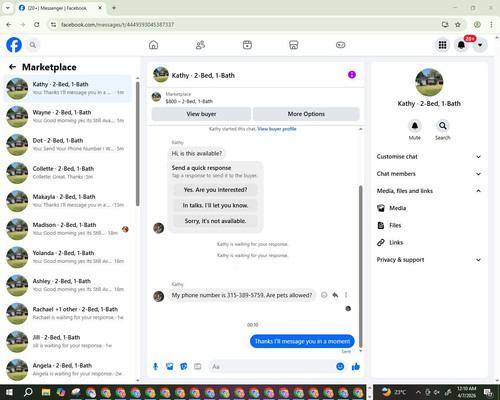Click the Mute bell in Kathy's panel

415,126
